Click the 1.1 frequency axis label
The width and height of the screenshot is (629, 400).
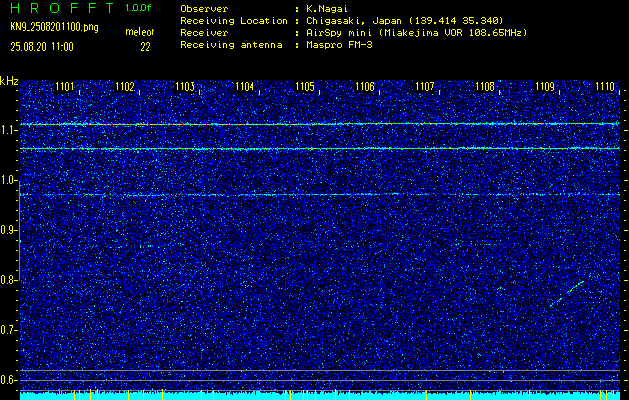pyautogui.click(x=7, y=130)
